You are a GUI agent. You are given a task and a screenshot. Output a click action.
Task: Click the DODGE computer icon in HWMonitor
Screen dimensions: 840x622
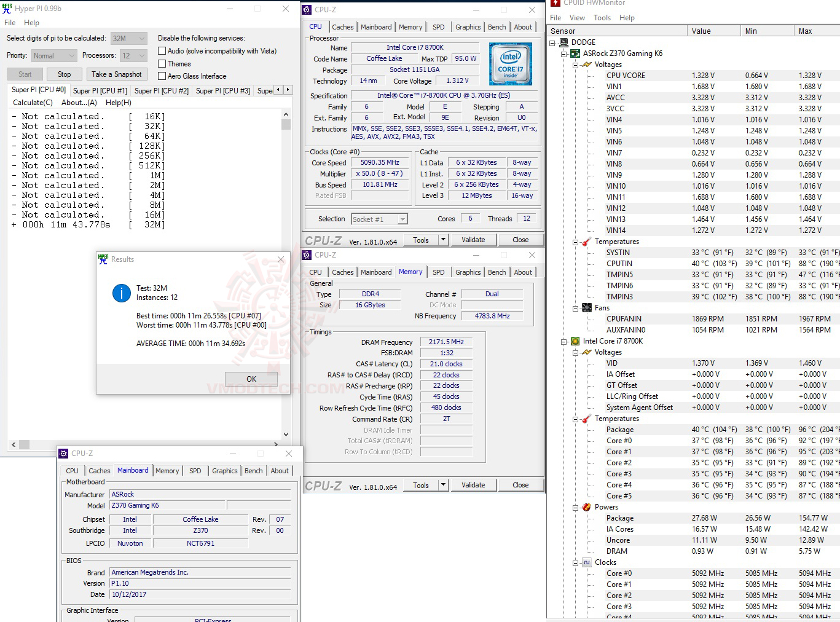coord(564,42)
